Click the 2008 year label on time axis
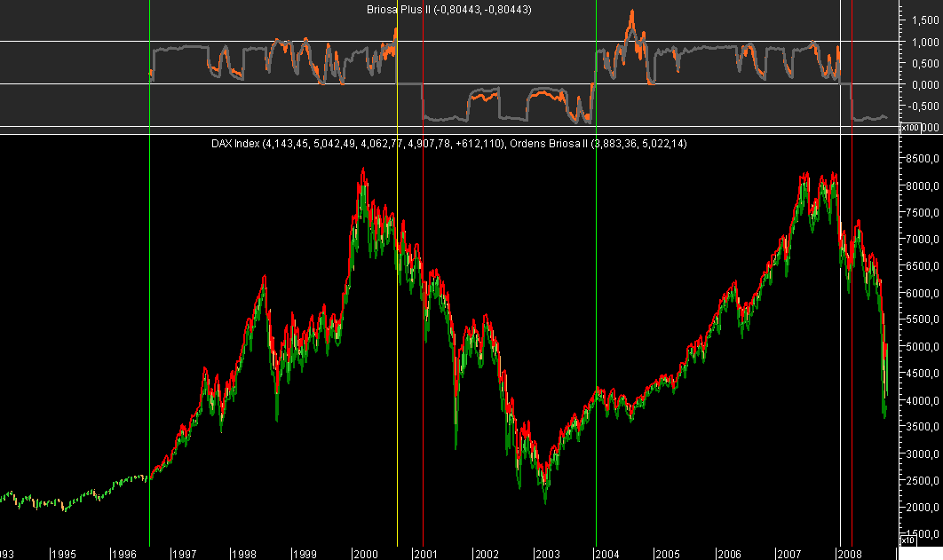 click(x=850, y=554)
